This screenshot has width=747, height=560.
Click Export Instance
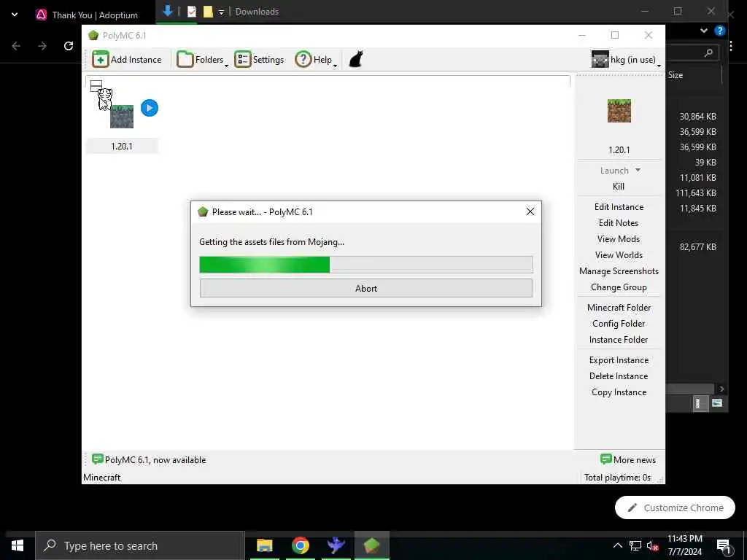(x=619, y=360)
